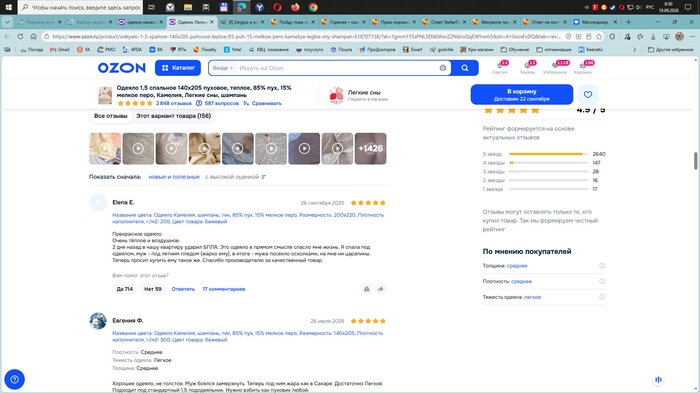Click the В корзину add-to-cart button

click(522, 95)
